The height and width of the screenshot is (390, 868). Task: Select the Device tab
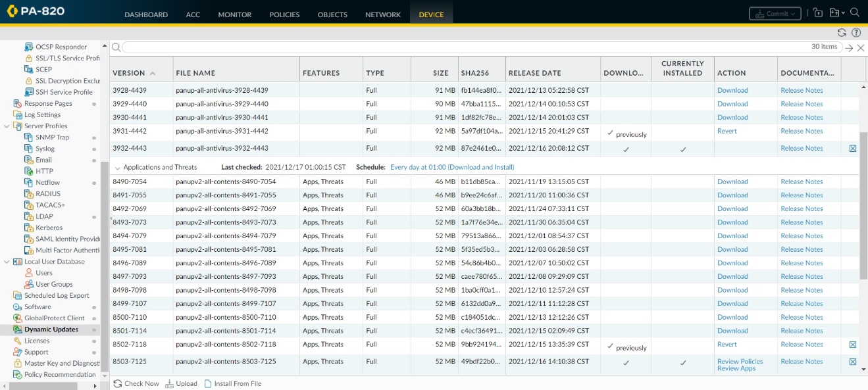pyautogui.click(x=431, y=14)
